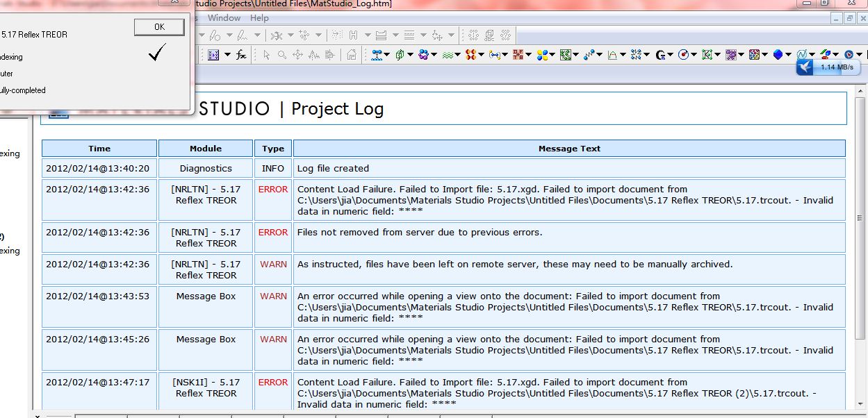Click the green waves module icon
Image resolution: width=868 pixels, height=418 pixels.
(448, 55)
